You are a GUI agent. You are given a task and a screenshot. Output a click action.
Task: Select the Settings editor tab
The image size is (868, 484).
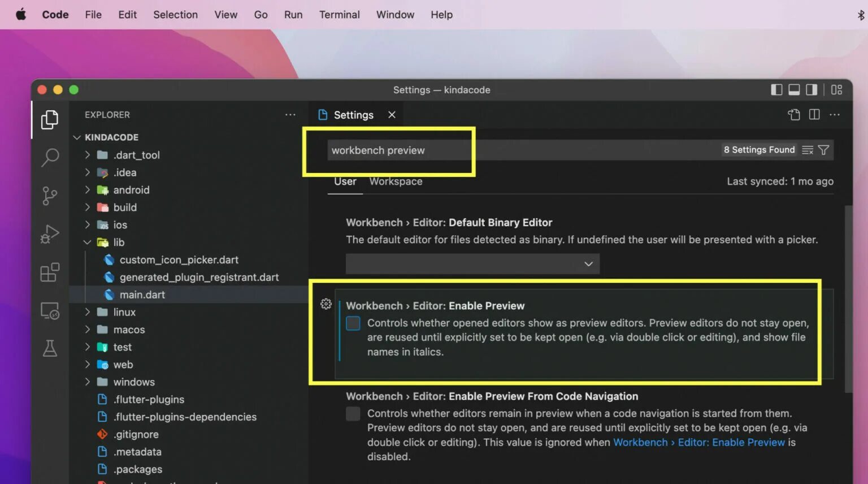click(x=353, y=115)
